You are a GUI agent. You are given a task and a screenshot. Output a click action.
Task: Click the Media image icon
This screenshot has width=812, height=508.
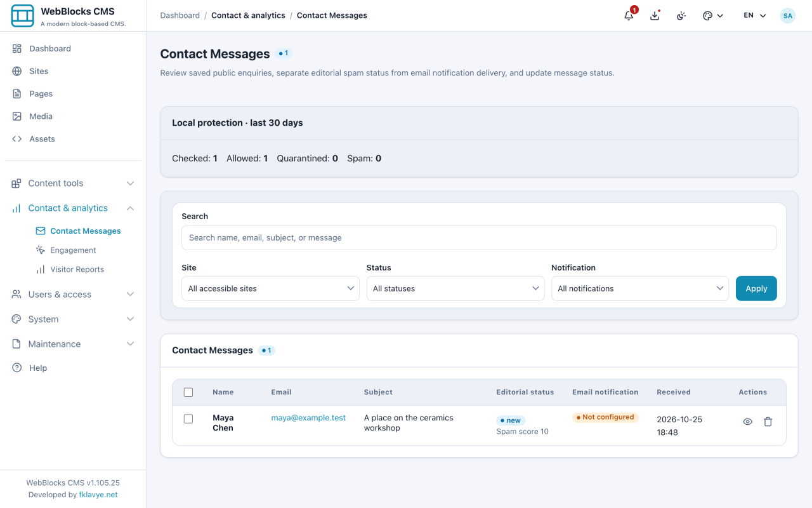[17, 116]
